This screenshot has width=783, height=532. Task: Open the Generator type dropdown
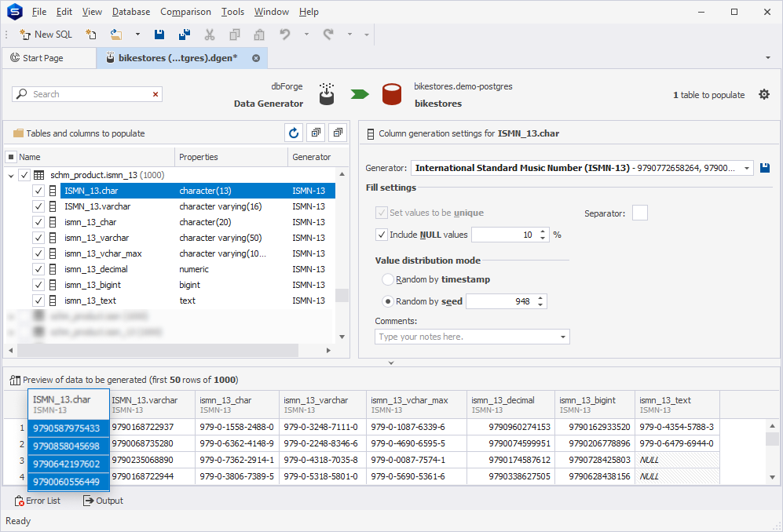[747, 168]
